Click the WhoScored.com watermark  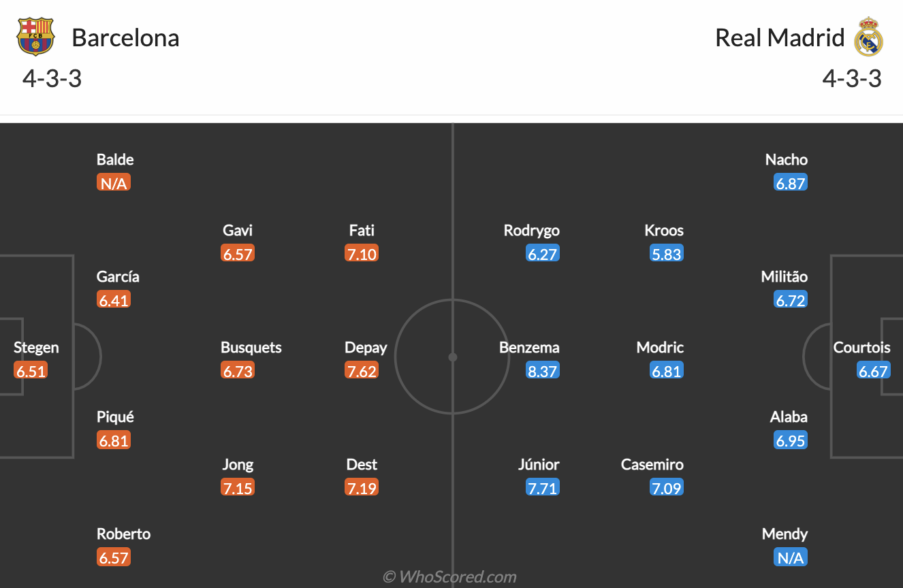click(449, 577)
